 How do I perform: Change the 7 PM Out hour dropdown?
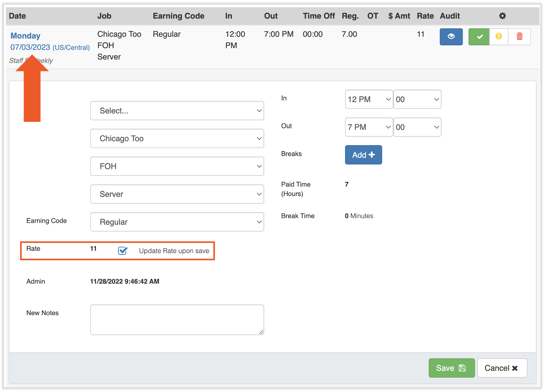point(369,127)
